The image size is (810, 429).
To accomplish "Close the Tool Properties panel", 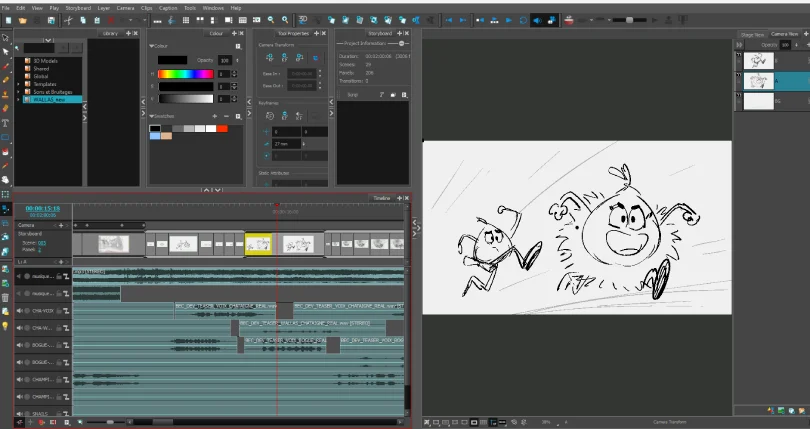I will pos(324,33).
